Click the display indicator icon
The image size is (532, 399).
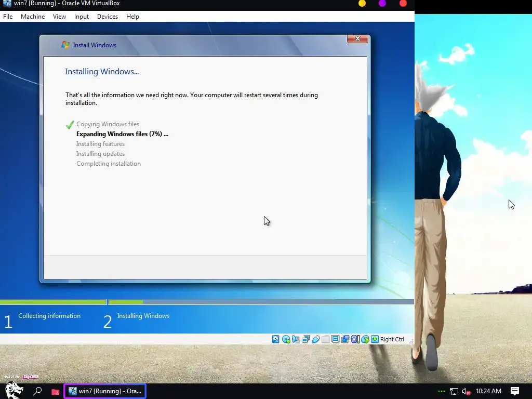(335, 339)
